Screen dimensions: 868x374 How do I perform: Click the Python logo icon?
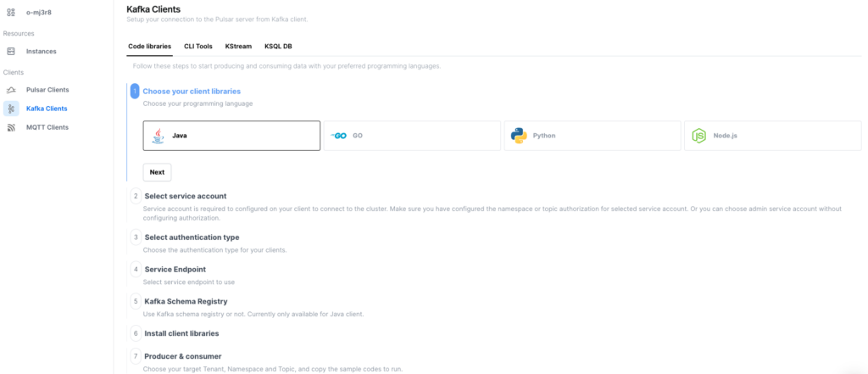pos(519,136)
